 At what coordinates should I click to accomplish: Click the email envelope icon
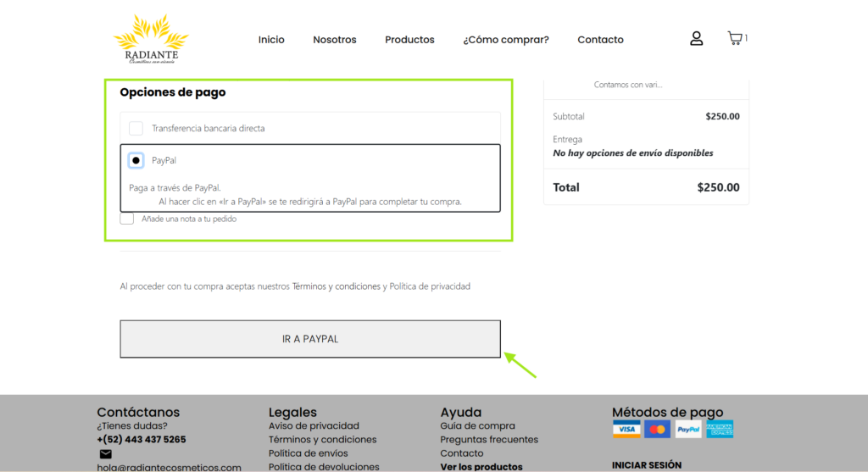(106, 453)
